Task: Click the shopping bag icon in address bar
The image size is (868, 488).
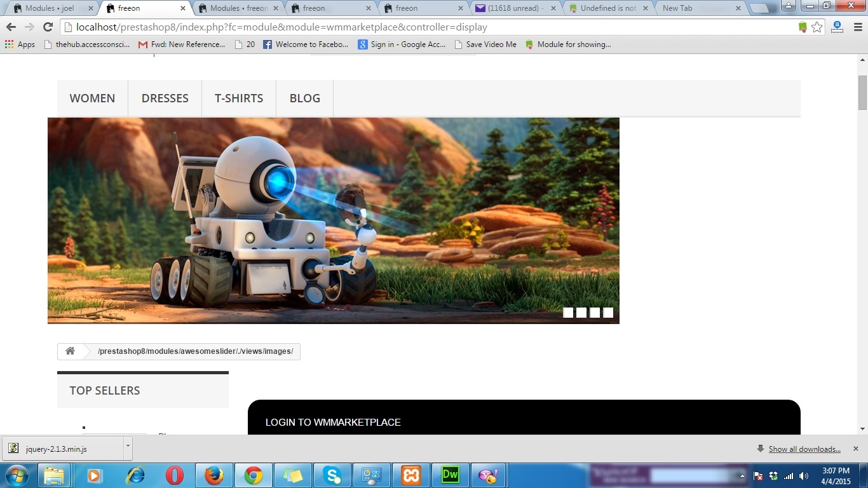Action: [803, 27]
